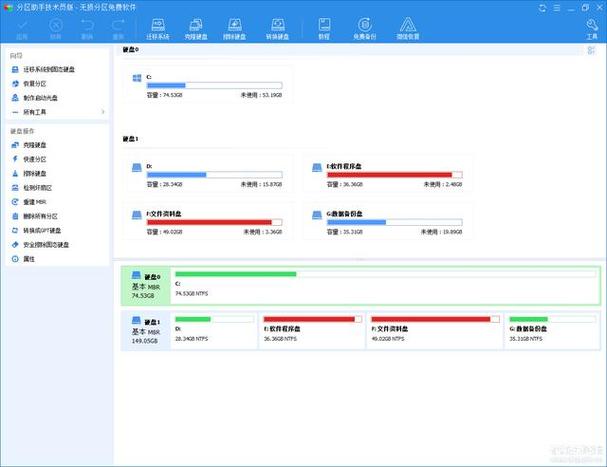Click E:软件程序盘 36.36GB NTFS block in disk map
The width and height of the screenshot is (607, 467).
point(312,330)
